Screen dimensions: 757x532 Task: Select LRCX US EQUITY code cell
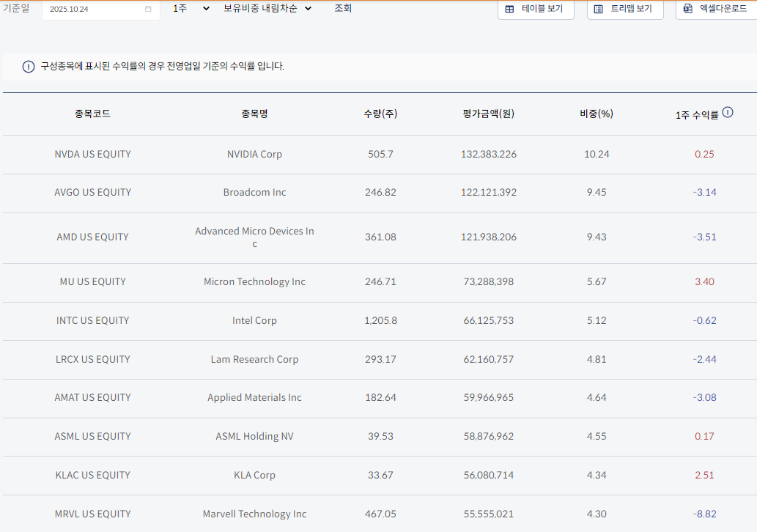pyautogui.click(x=92, y=360)
